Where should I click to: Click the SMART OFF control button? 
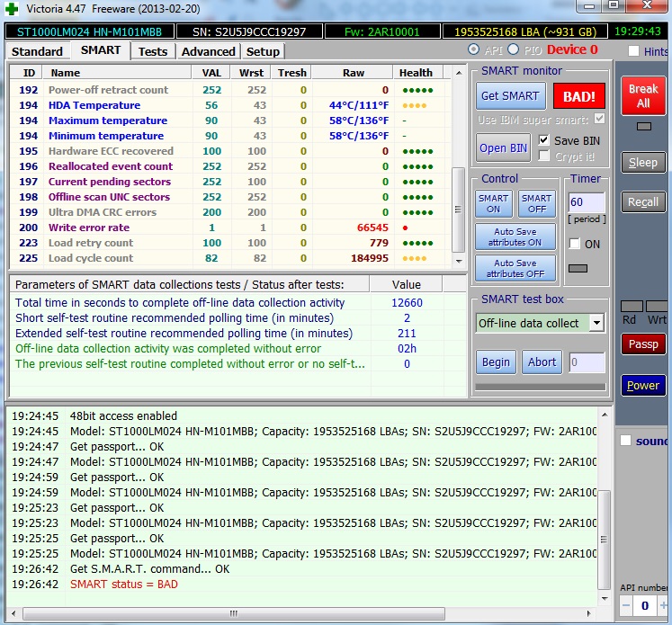coord(536,203)
